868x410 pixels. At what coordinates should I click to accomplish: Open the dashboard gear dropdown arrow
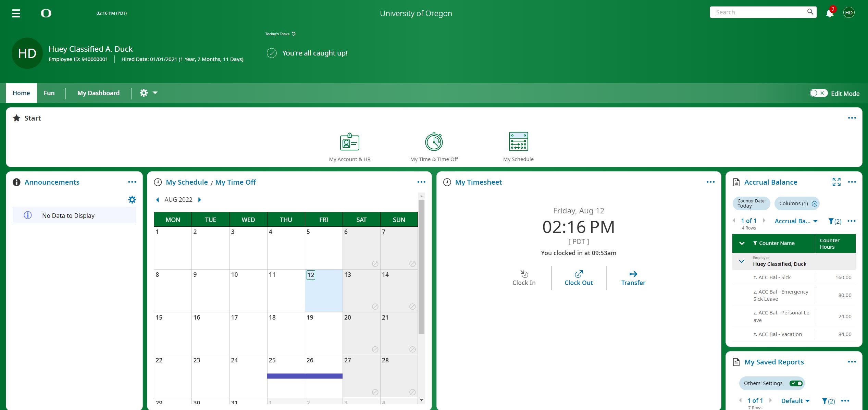point(155,93)
